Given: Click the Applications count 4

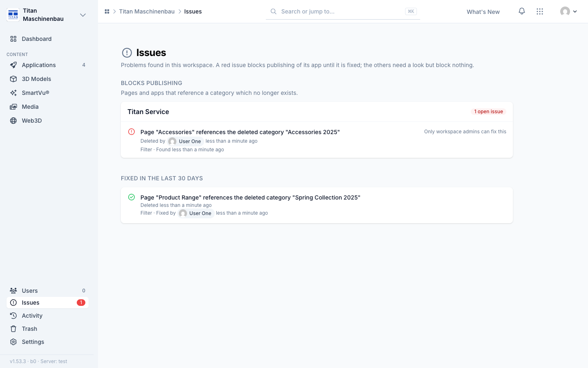Looking at the screenshot, I should point(84,65).
